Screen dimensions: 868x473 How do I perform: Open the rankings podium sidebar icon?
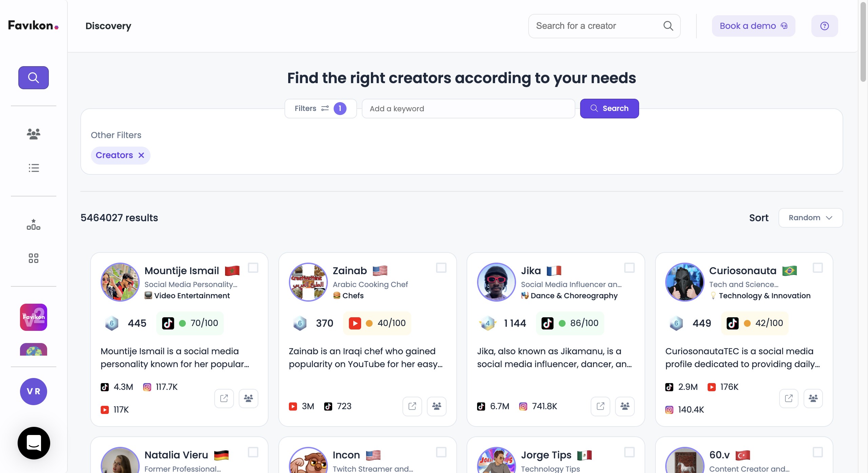pos(33,225)
